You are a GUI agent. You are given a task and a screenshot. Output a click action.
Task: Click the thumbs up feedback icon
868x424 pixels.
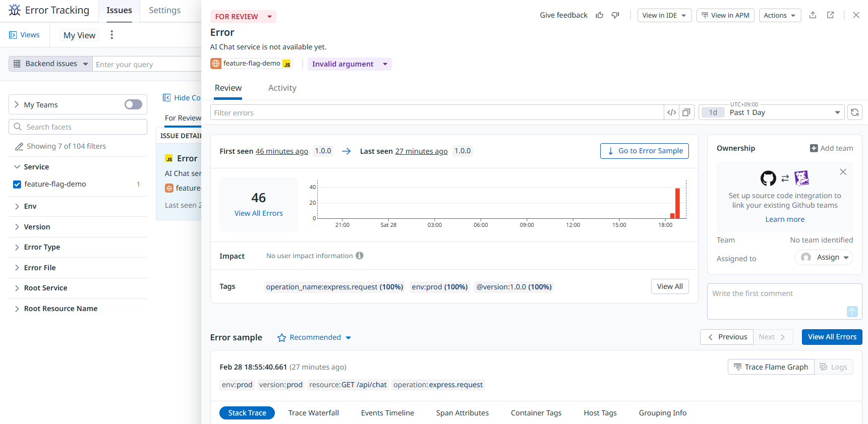click(599, 15)
